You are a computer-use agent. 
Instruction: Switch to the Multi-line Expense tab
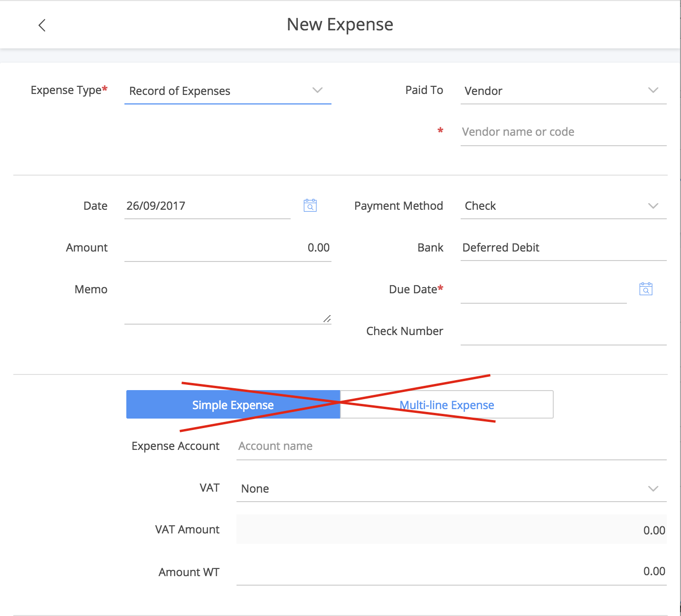447,405
